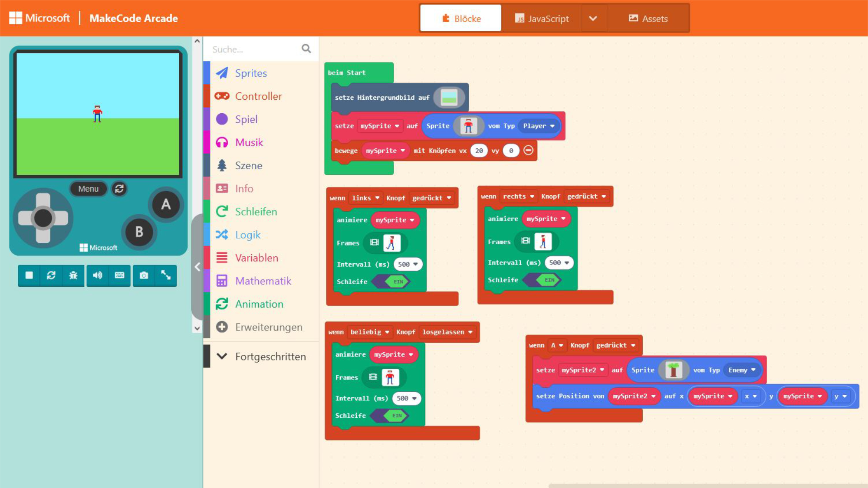Edit the vy value 0
Viewport: 868px width, 488px height.
click(x=511, y=151)
